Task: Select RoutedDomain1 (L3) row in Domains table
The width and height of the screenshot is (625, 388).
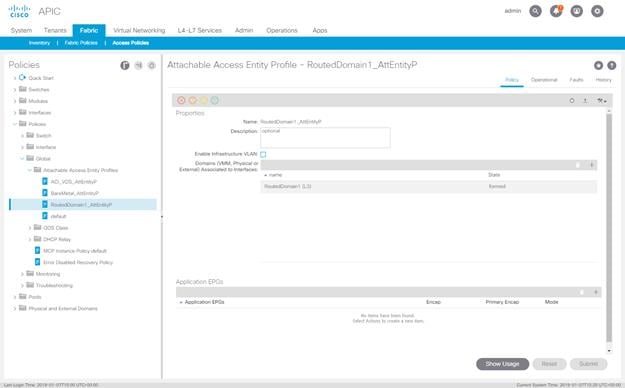Action: click(x=428, y=186)
